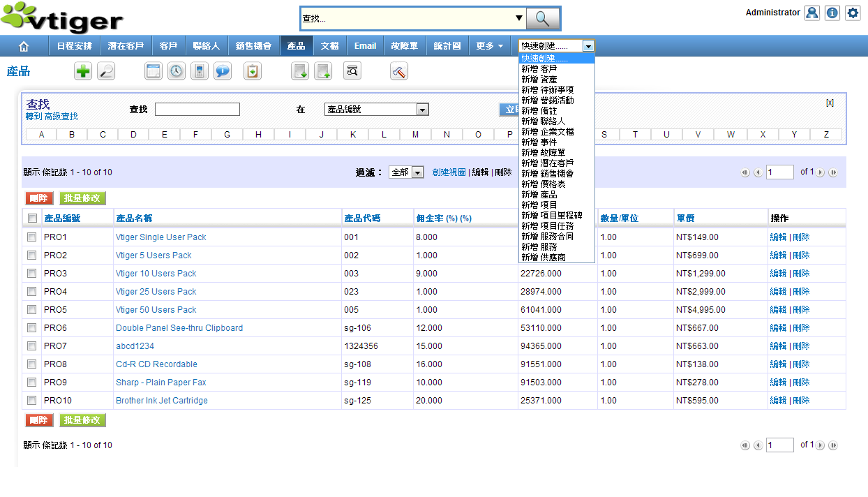Open the hammer module settings icon

pyautogui.click(x=399, y=71)
